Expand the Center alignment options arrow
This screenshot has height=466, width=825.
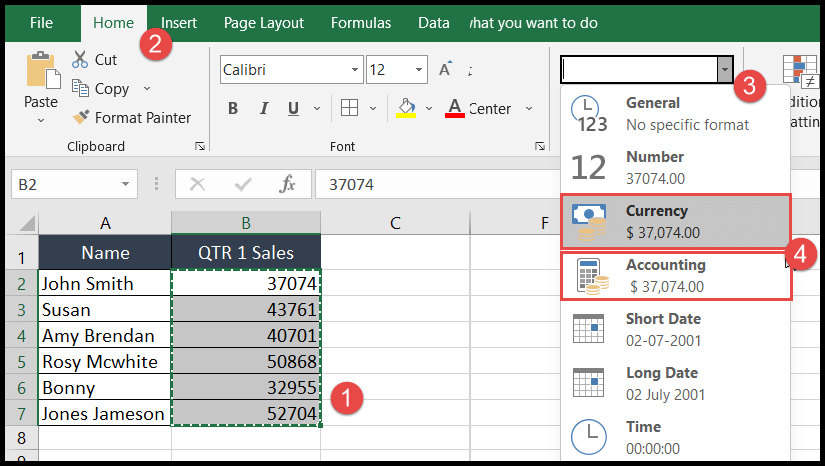click(x=529, y=108)
